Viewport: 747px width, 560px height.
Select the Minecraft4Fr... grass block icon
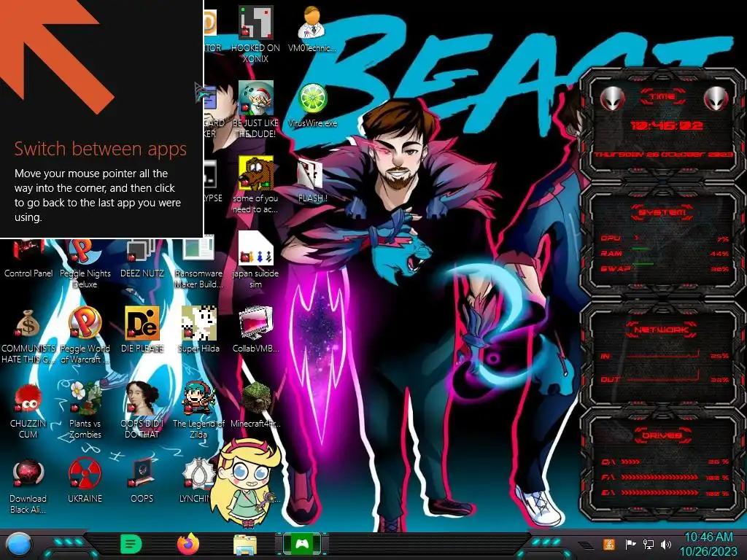256,398
